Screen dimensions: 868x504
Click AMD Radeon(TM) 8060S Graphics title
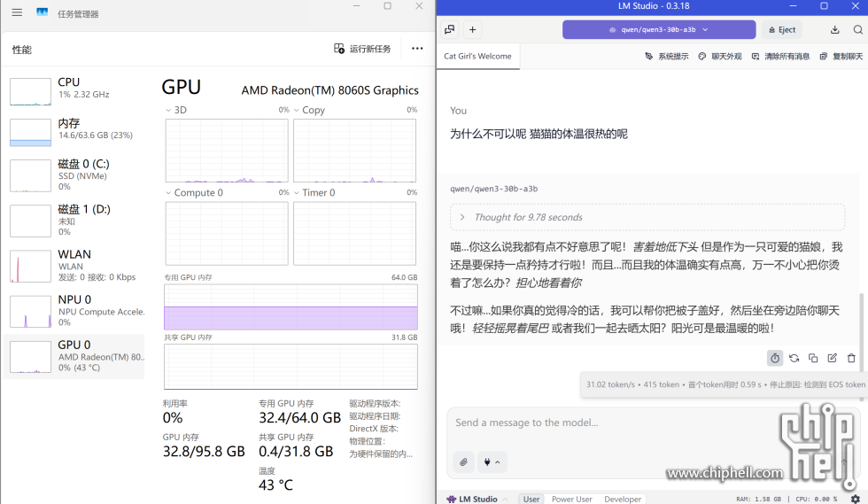pyautogui.click(x=329, y=90)
